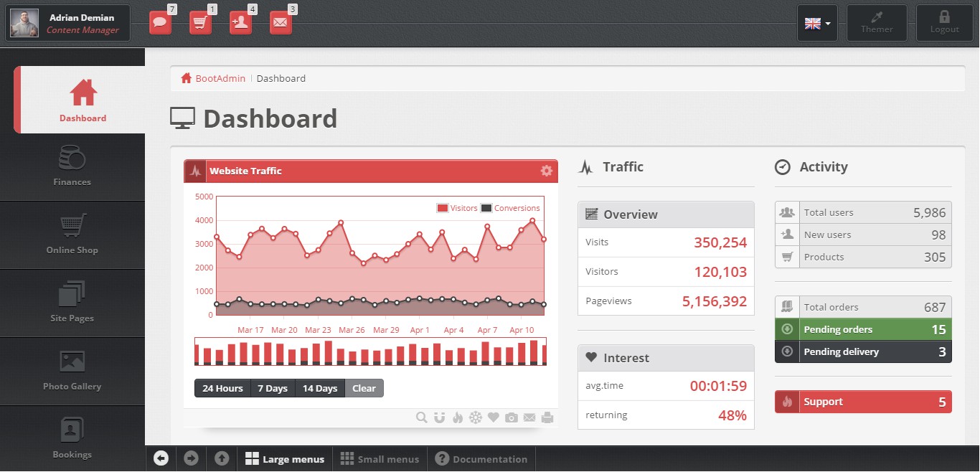Select Finances in the sidebar
This screenshot has height=472, width=980.
(72, 168)
